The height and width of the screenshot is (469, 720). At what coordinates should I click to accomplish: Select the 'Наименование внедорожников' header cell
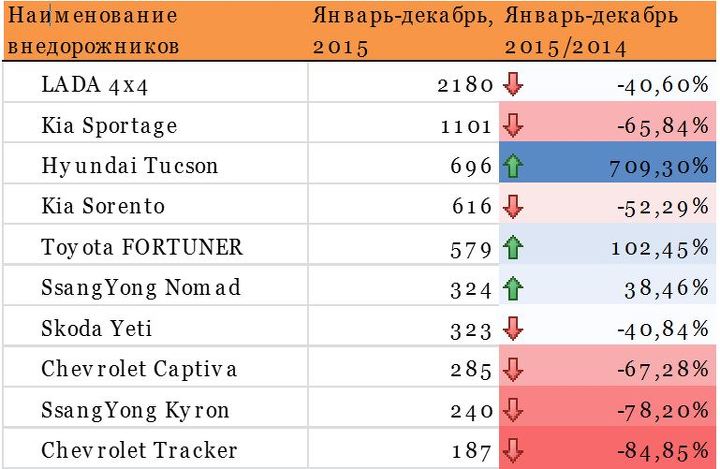coord(150,31)
